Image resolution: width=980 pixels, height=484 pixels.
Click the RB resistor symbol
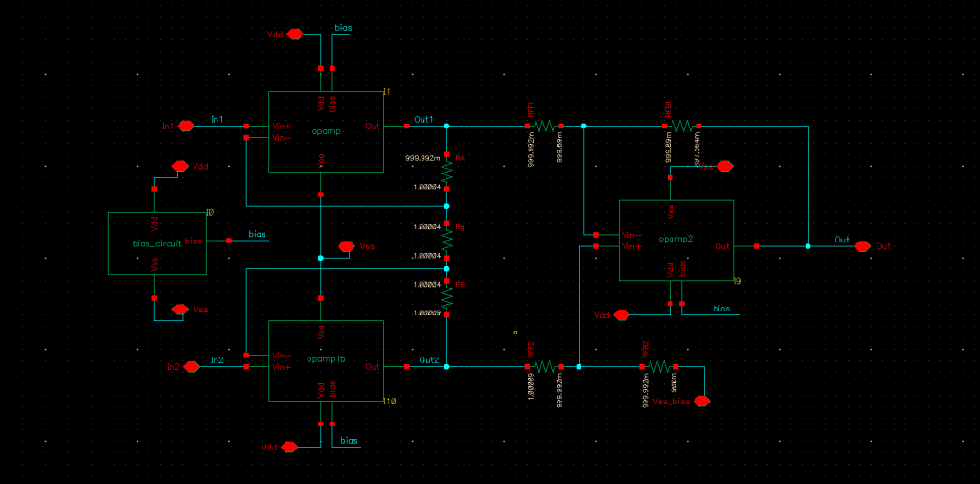(447, 298)
